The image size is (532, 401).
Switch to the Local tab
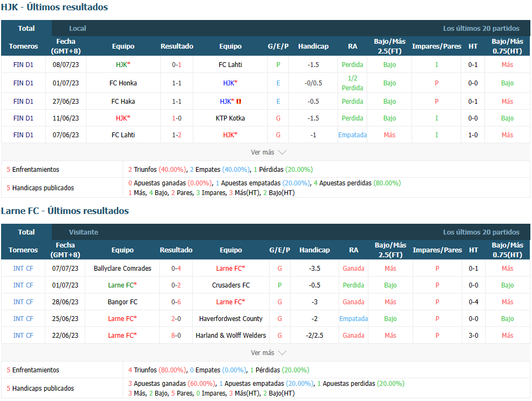pos(78,29)
